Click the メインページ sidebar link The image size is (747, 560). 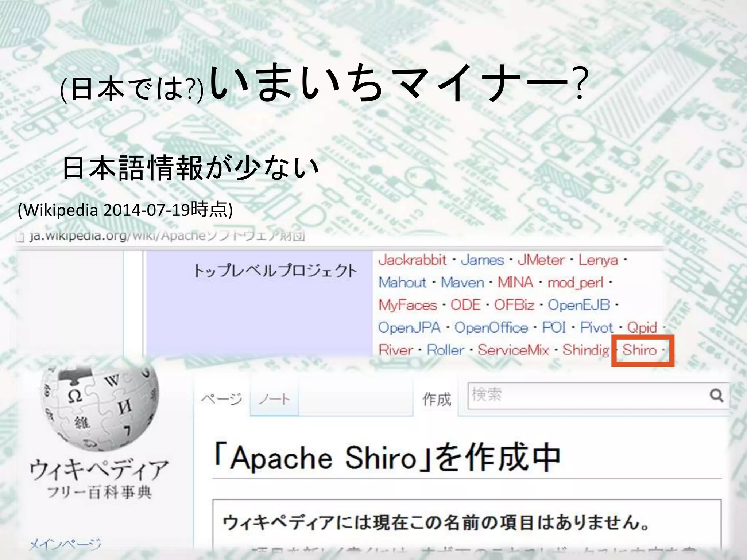pos(65,544)
